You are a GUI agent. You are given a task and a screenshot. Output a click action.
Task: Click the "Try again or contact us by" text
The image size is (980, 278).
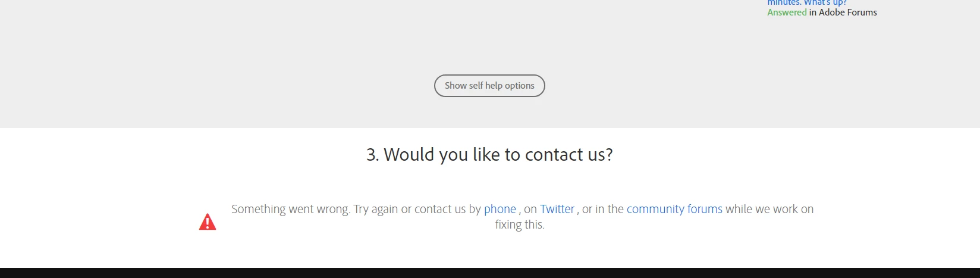(417, 209)
